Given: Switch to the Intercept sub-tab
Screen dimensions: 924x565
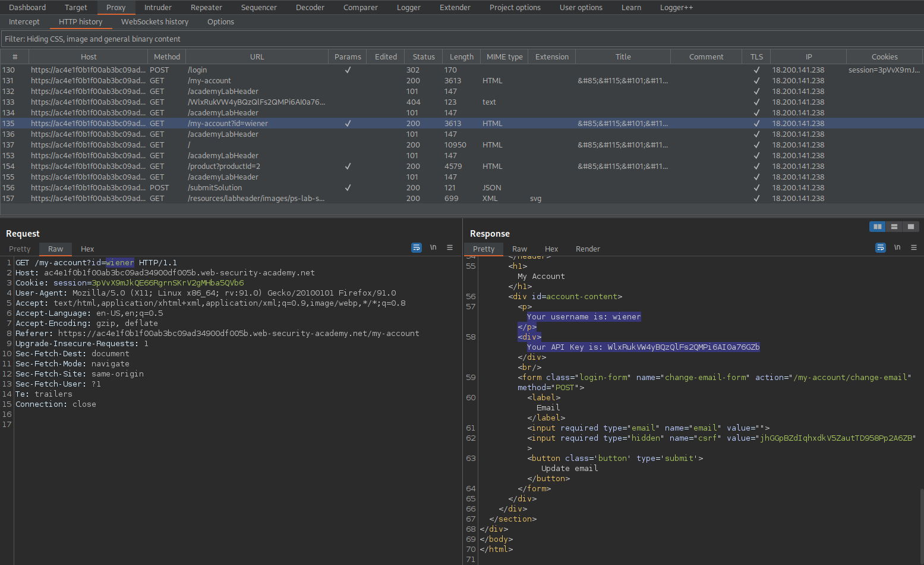Looking at the screenshot, I should (x=24, y=22).
